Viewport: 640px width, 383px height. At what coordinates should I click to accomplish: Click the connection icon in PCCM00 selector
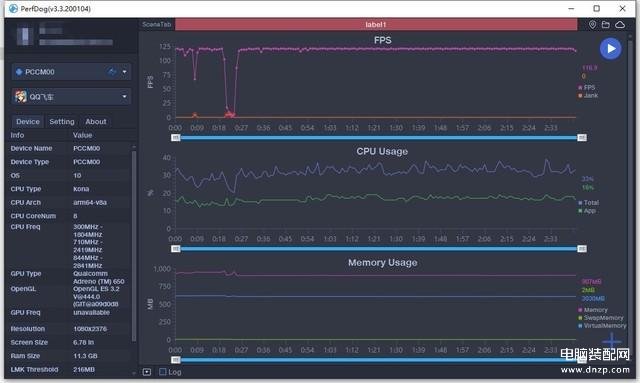[x=112, y=72]
